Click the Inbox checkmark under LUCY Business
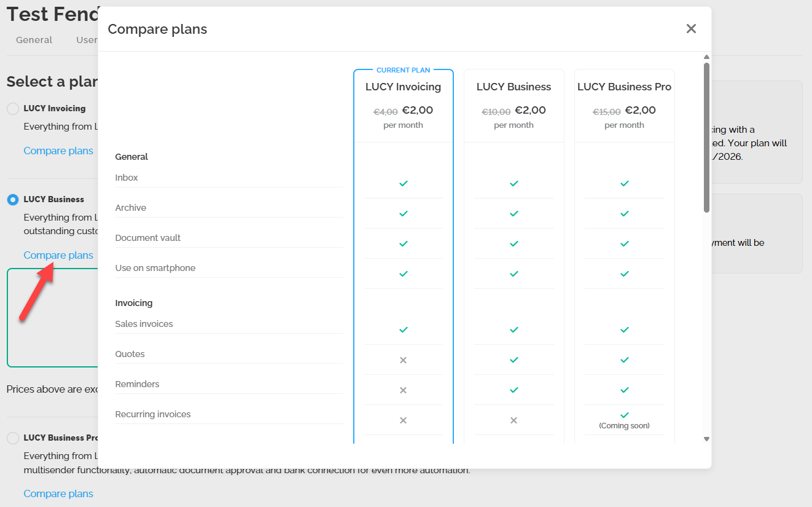 click(514, 184)
